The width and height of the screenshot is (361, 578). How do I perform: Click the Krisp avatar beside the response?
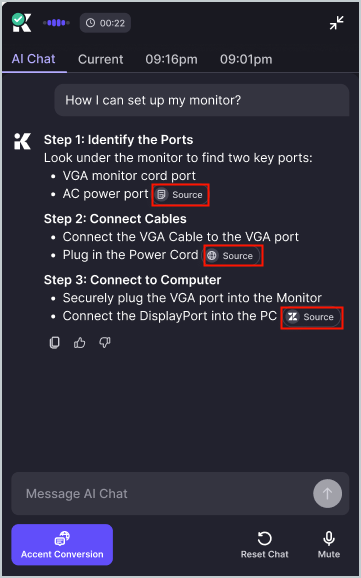pyautogui.click(x=22, y=142)
